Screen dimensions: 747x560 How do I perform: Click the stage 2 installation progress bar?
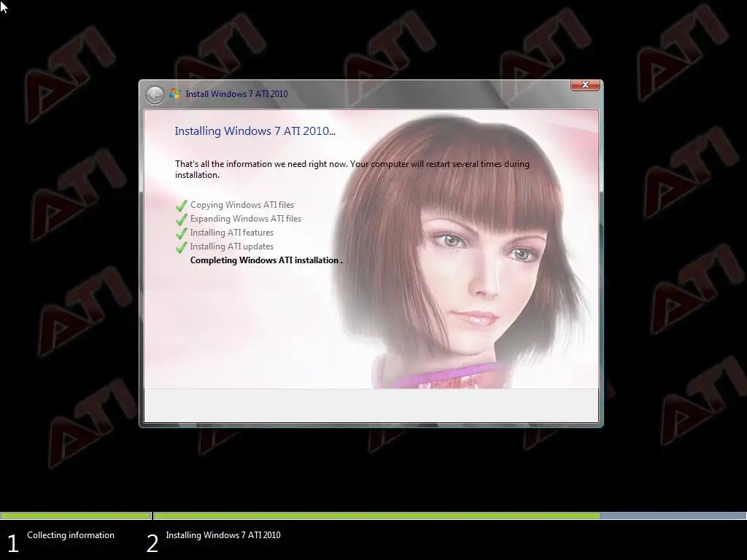(x=449, y=516)
